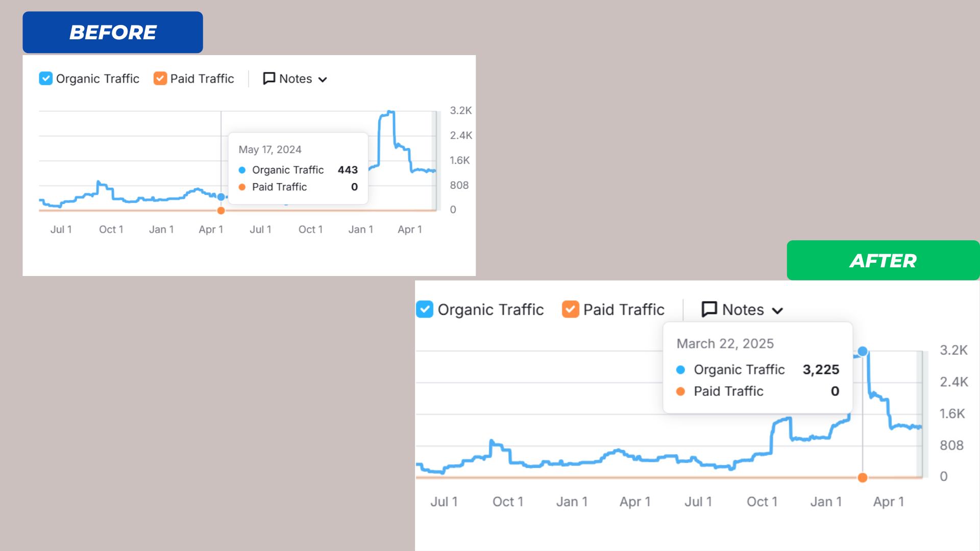Click the blue BEFORE label banner
Screen dimensions: 980x551
[x=113, y=32]
